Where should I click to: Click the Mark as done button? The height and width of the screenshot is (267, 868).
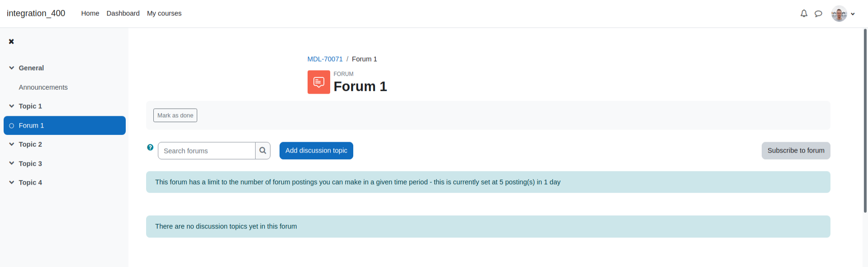175,115
